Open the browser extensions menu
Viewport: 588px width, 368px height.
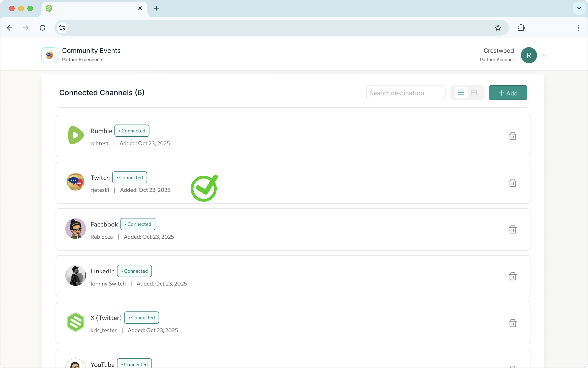click(521, 28)
